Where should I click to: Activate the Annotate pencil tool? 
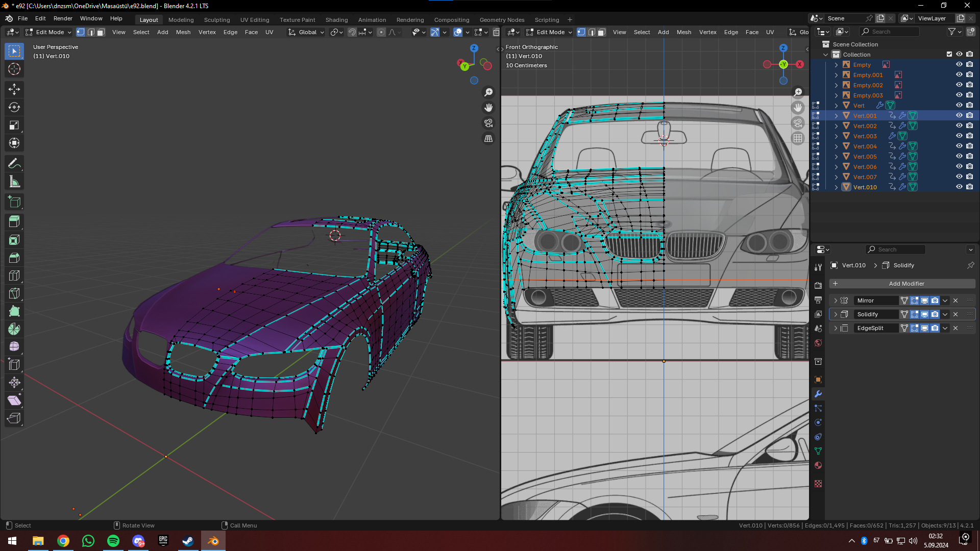coord(14,164)
